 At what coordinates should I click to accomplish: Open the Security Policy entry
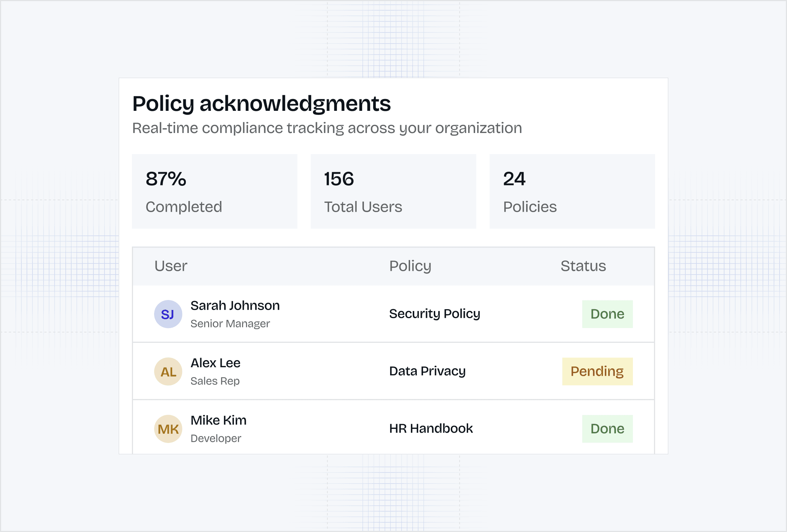click(435, 314)
